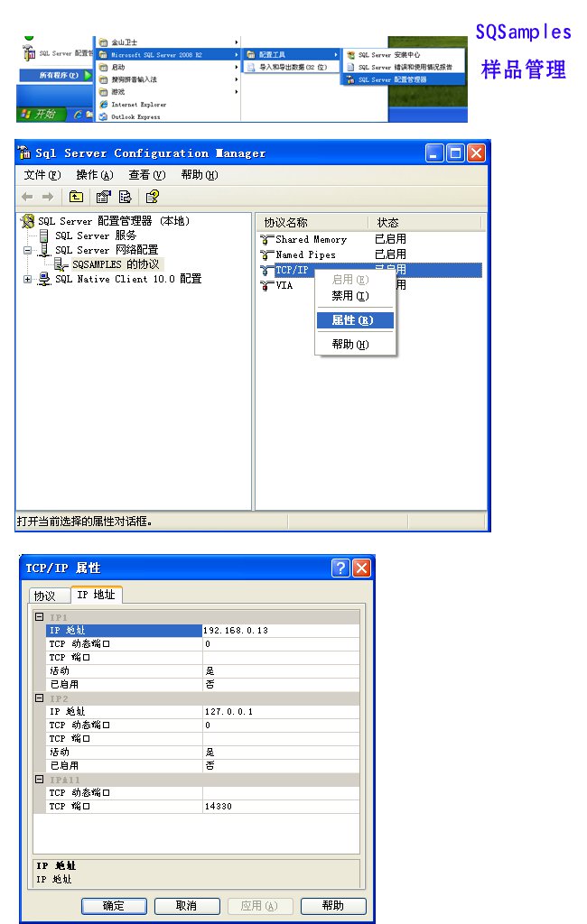587x924 pixels.
Task: Select SQL Native Client 10.0 配置 node
Action: [128, 280]
